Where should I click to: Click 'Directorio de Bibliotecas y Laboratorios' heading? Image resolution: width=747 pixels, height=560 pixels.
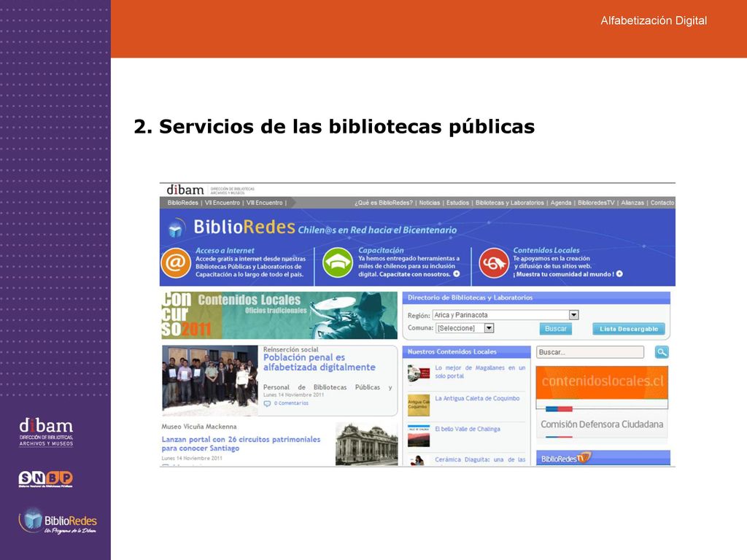[470, 297]
